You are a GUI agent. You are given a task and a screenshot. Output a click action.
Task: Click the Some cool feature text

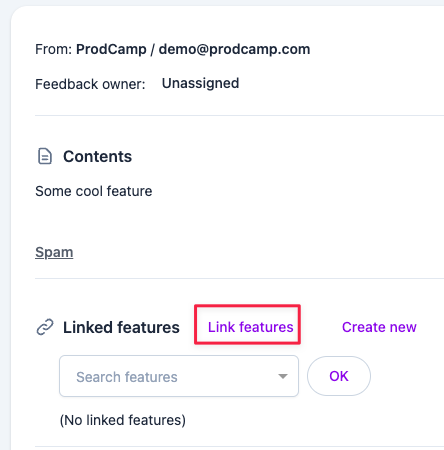pos(94,191)
